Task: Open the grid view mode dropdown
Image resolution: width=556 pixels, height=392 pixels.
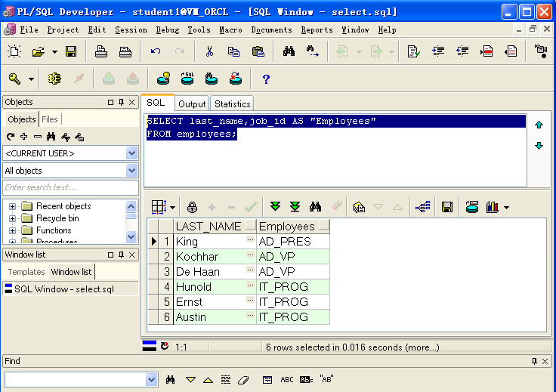Action: 173,208
